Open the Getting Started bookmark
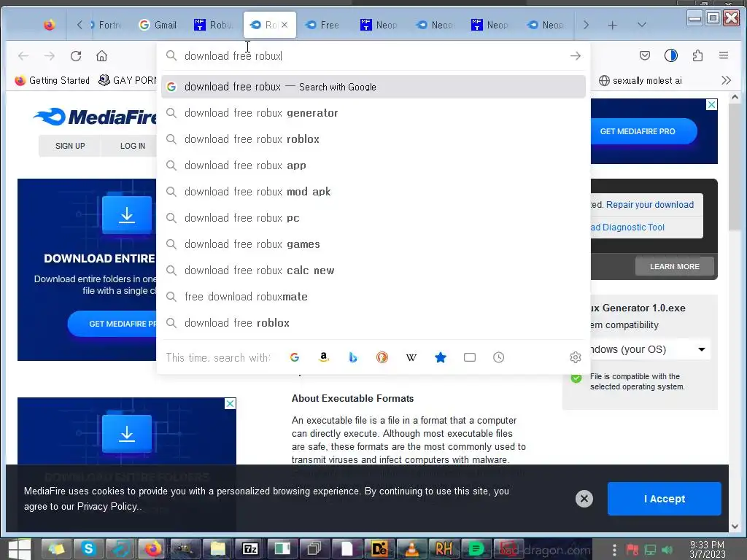Screen dimensions: 747x560 (53, 80)
